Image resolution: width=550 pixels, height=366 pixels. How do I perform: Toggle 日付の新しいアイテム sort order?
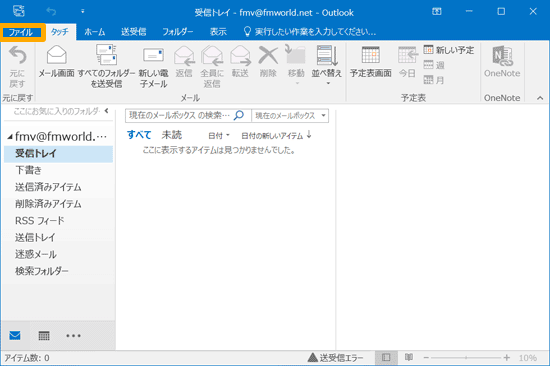coord(276,135)
